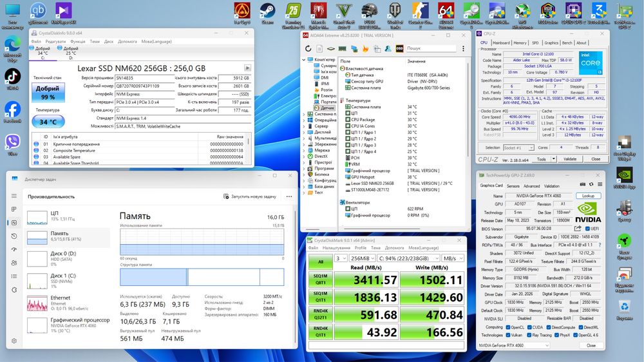Launch World of Tanks shortcut

pyautogui.click(x=395, y=15)
